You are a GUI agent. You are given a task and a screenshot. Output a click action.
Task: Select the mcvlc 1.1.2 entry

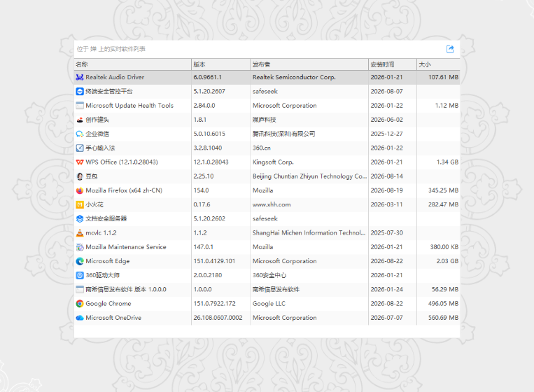tap(101, 233)
